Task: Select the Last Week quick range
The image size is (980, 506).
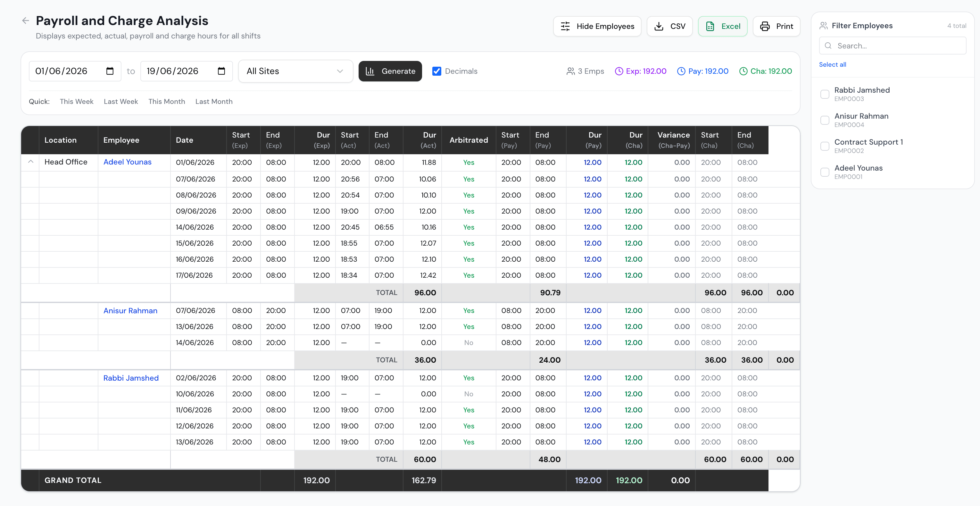Action: (x=120, y=102)
